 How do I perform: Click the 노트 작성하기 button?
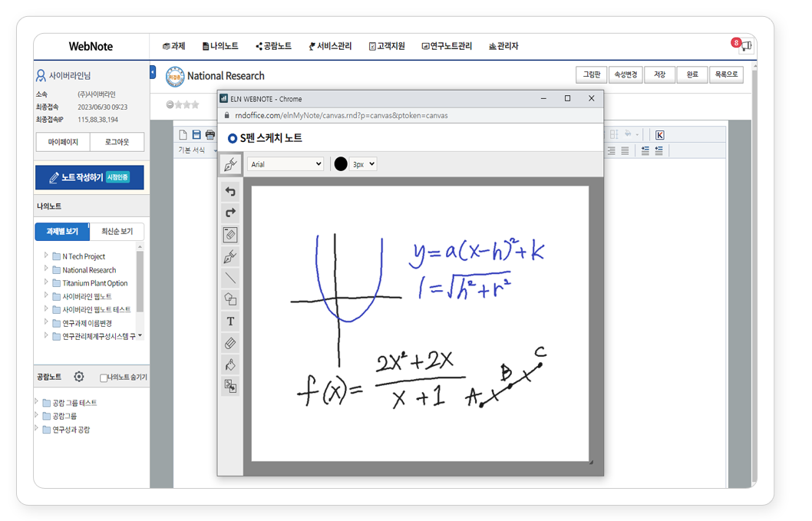[89, 177]
